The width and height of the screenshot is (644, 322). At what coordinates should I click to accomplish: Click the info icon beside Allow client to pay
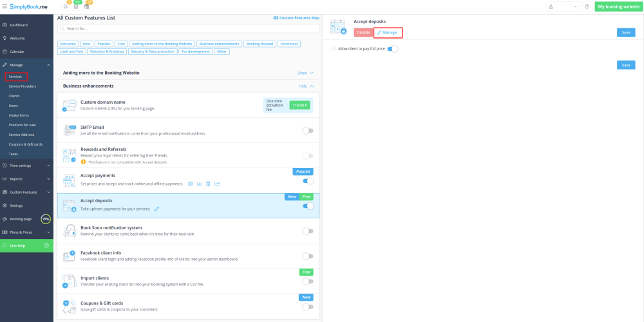click(333, 48)
